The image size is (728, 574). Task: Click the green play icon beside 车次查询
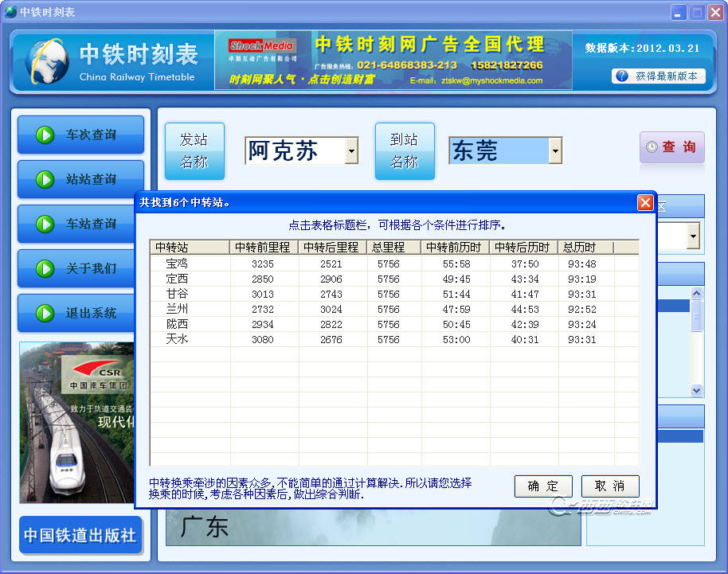point(45,135)
